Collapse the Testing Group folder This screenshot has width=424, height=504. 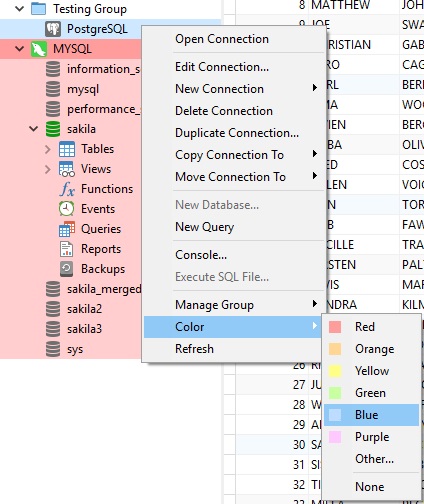pyautogui.click(x=20, y=9)
